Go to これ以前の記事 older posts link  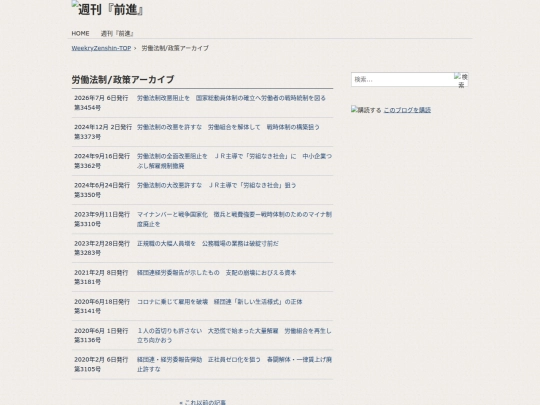click(203, 402)
